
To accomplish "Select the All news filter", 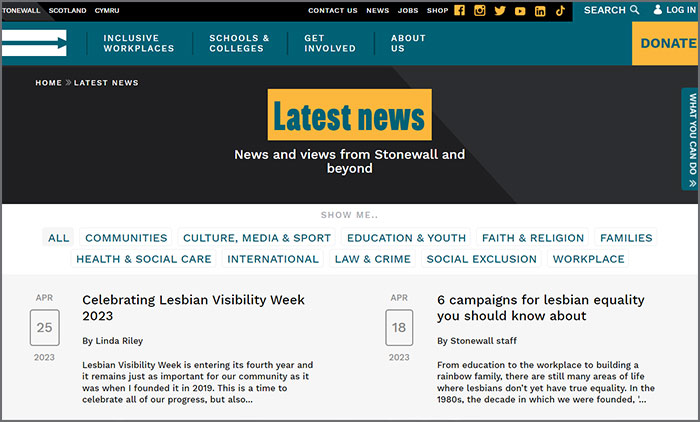I will click(x=58, y=238).
